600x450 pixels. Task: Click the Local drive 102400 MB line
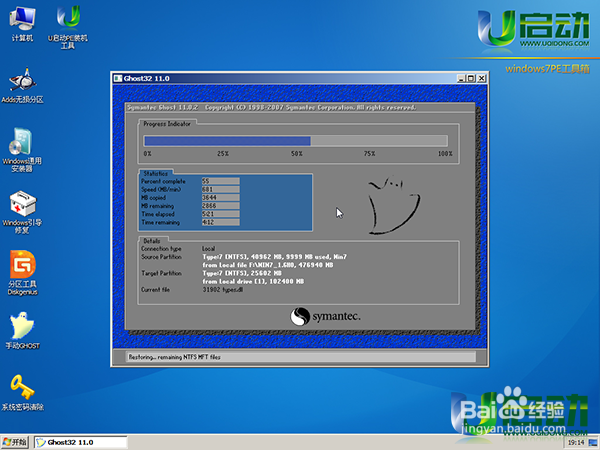tap(253, 282)
